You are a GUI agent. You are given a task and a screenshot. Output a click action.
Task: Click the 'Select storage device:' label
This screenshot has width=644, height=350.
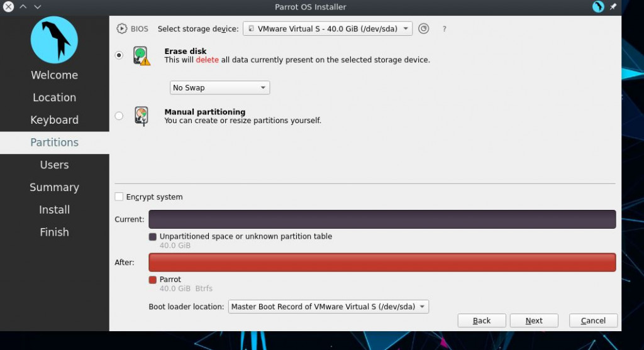pos(198,29)
